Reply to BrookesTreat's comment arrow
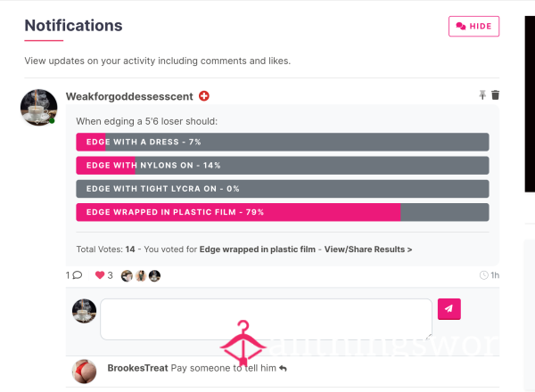 (x=283, y=369)
